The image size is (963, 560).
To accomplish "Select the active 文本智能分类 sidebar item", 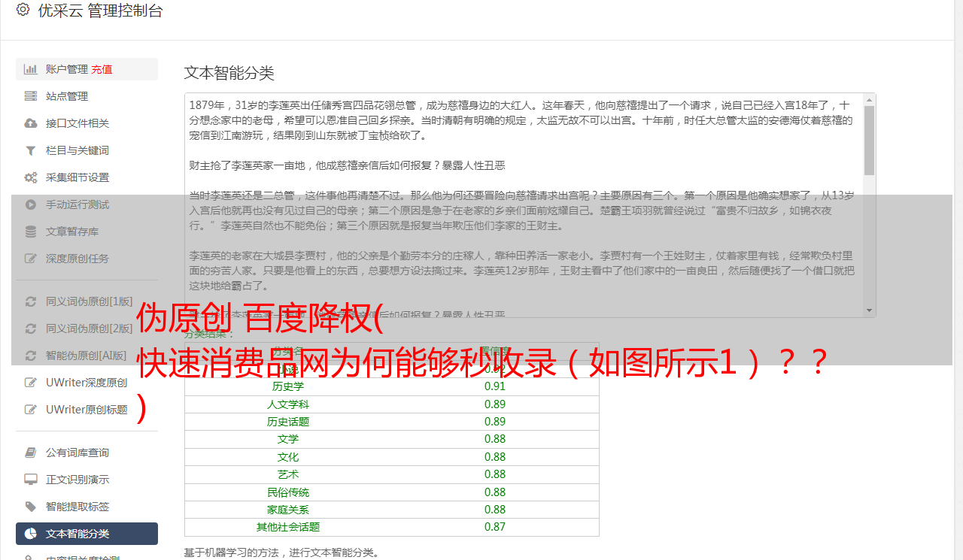I will [87, 534].
